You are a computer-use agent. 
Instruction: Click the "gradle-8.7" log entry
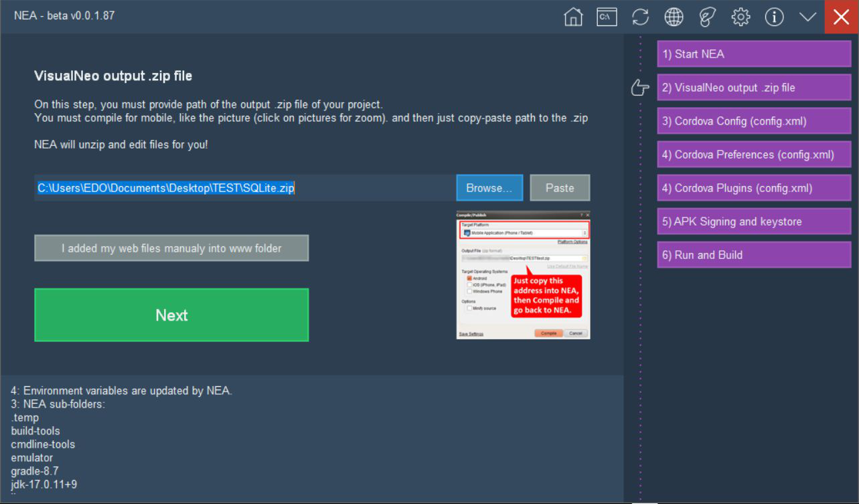pos(35,471)
